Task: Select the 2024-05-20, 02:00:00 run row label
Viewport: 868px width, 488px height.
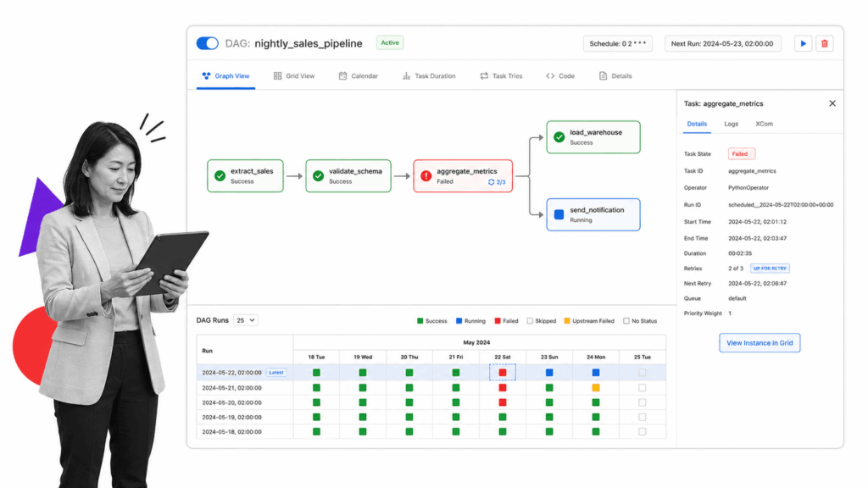Action: [231, 402]
